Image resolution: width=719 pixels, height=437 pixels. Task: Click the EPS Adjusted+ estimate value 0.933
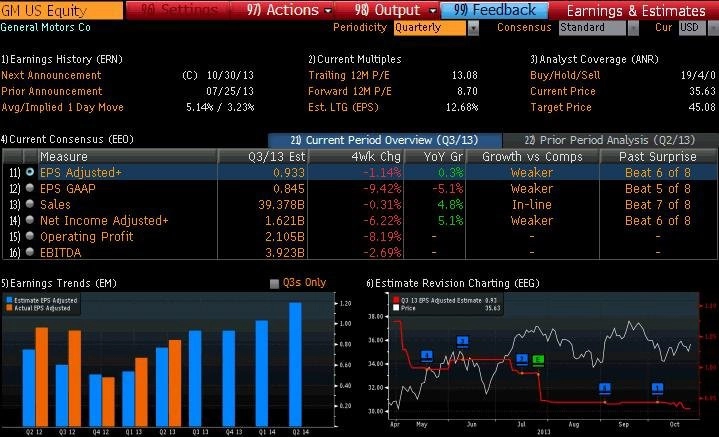click(289, 172)
